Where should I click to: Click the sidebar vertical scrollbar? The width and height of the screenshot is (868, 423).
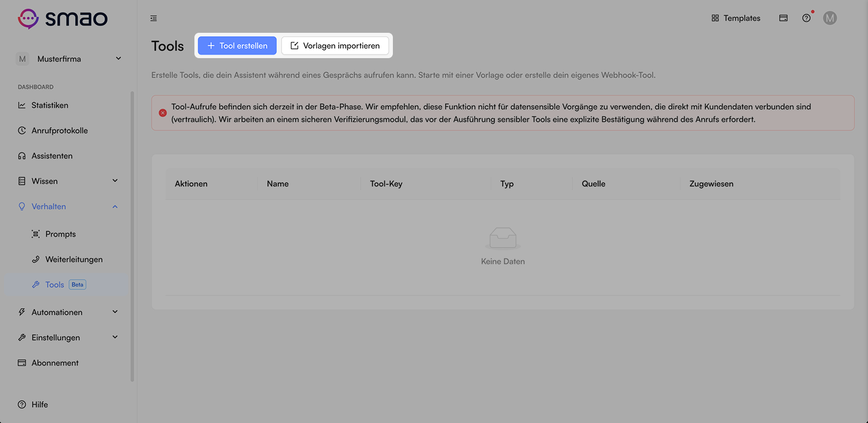click(132, 236)
